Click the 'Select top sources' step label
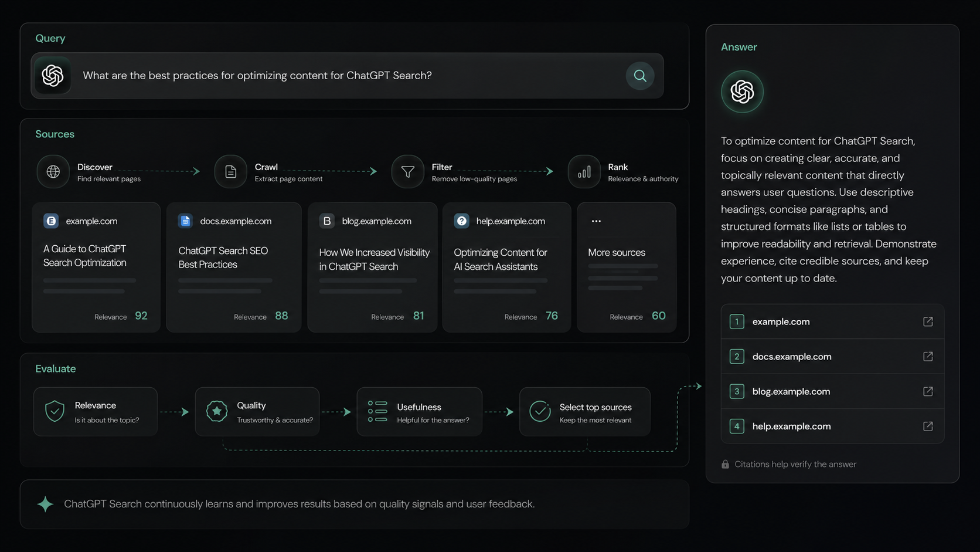Image resolution: width=980 pixels, height=552 pixels. [596, 407]
